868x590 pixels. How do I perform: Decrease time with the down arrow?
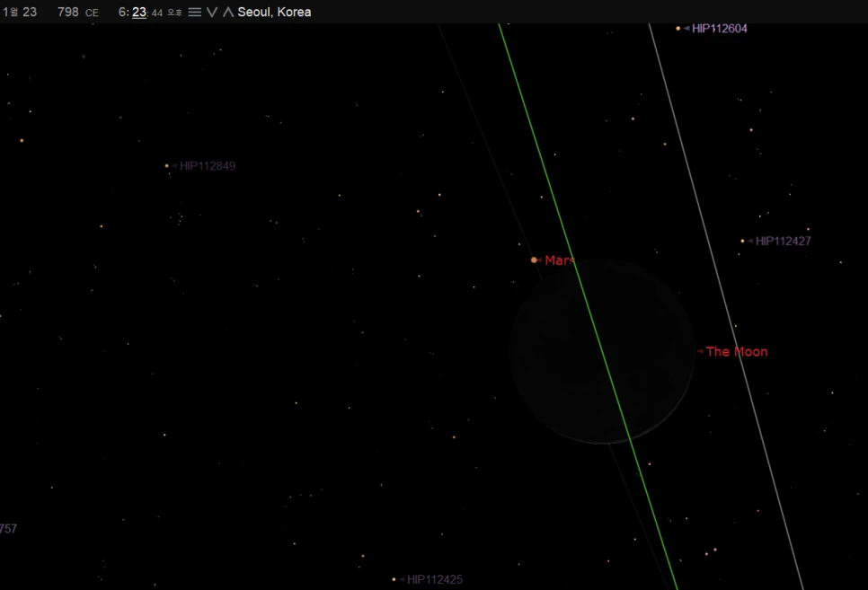click(211, 13)
